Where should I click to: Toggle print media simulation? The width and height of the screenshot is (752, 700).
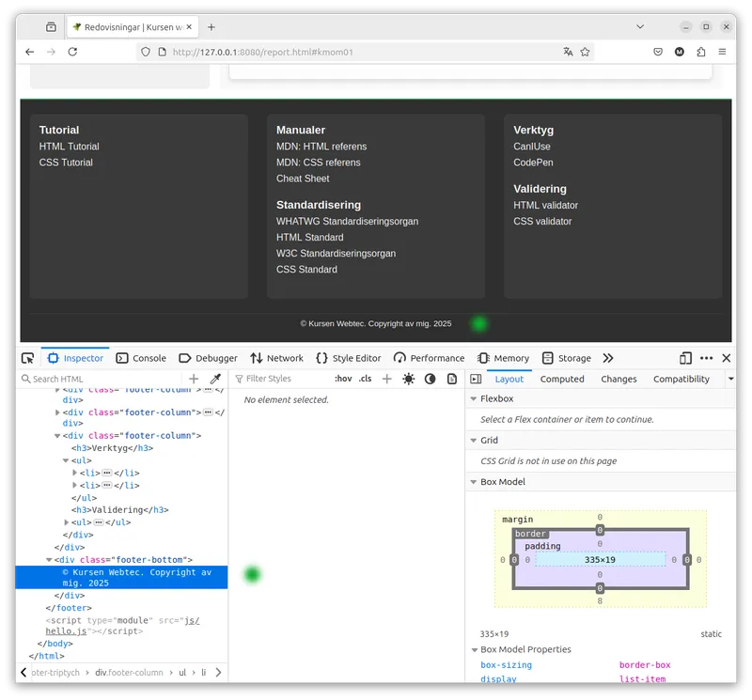click(x=452, y=379)
